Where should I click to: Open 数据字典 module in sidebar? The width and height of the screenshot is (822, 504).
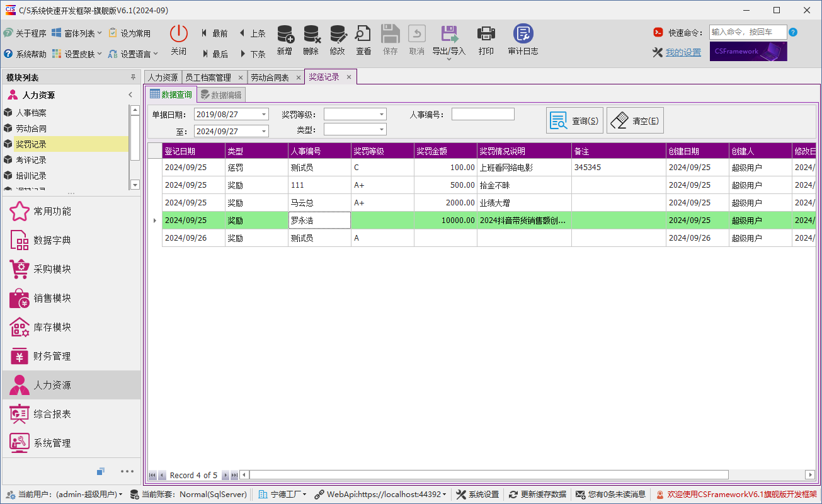pos(71,240)
